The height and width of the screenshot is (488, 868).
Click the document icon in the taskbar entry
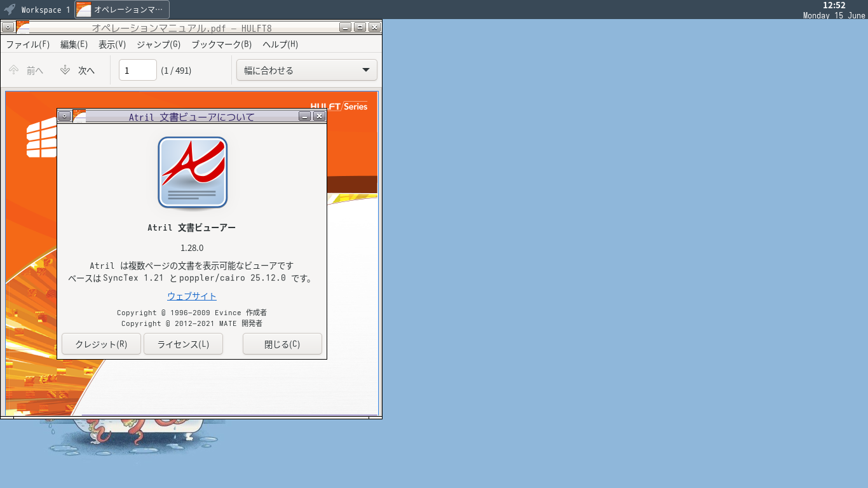(x=83, y=10)
